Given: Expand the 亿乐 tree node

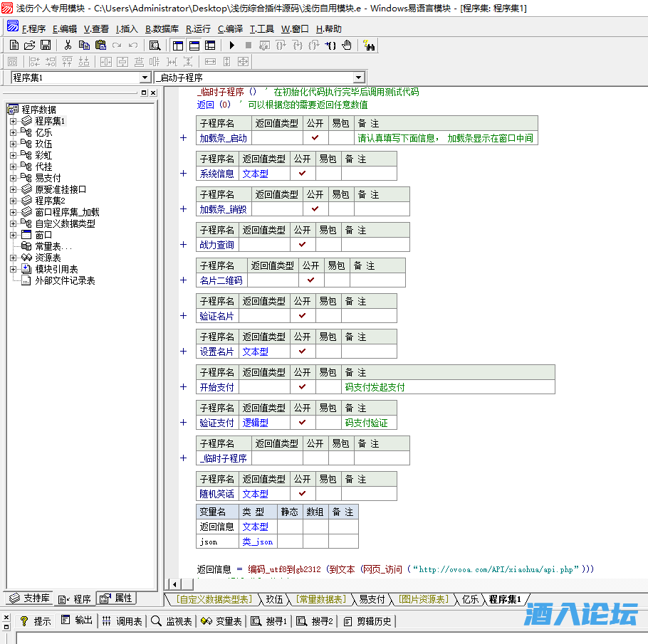Looking at the screenshot, I should pyautogui.click(x=13, y=132).
